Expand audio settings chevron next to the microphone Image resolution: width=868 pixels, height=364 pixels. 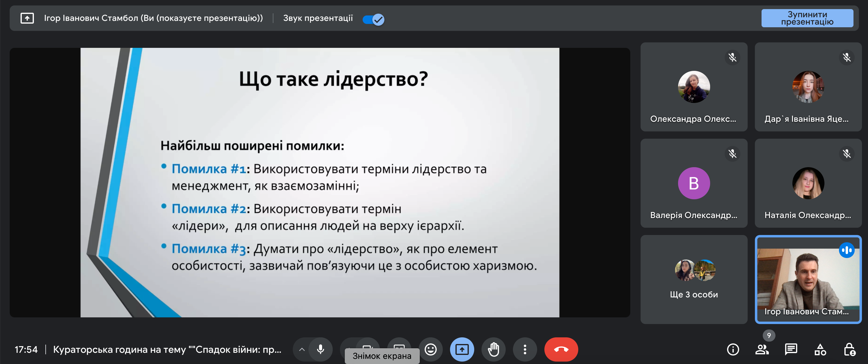pos(302,349)
